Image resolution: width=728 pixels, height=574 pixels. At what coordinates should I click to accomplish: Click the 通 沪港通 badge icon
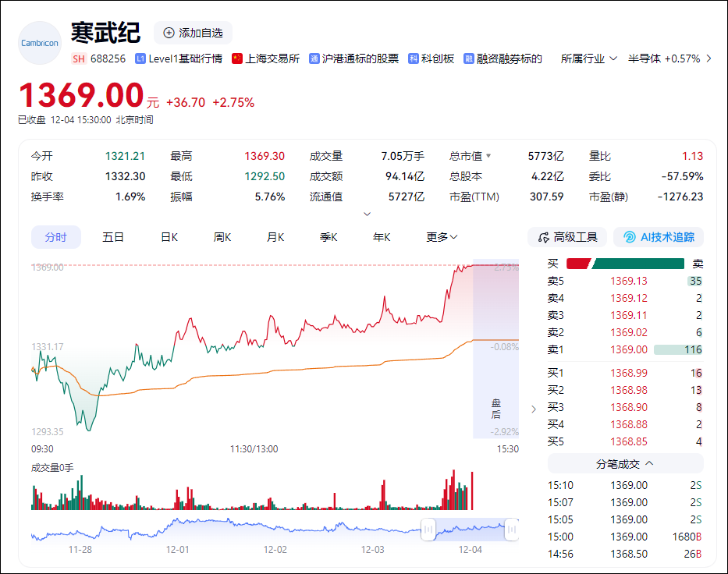point(314,59)
